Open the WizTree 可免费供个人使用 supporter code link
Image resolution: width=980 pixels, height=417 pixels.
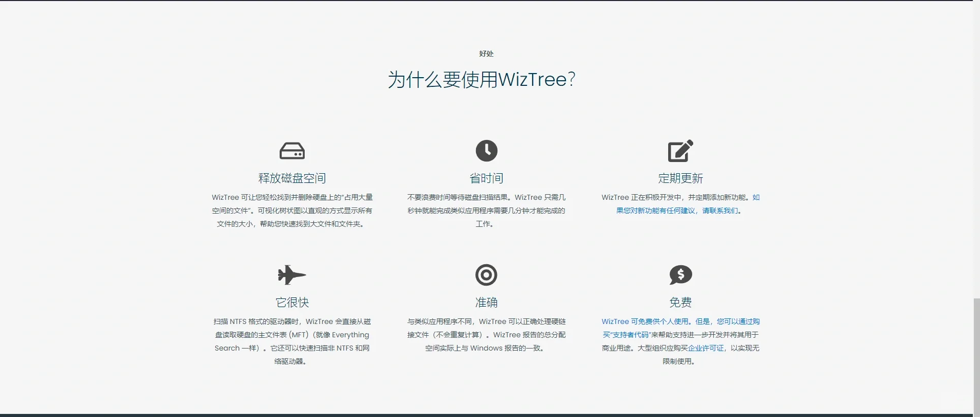pos(680,328)
